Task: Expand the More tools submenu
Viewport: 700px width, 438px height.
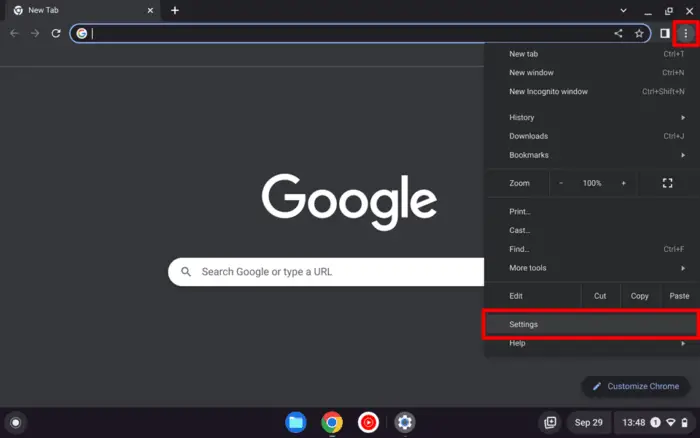Action: point(592,268)
